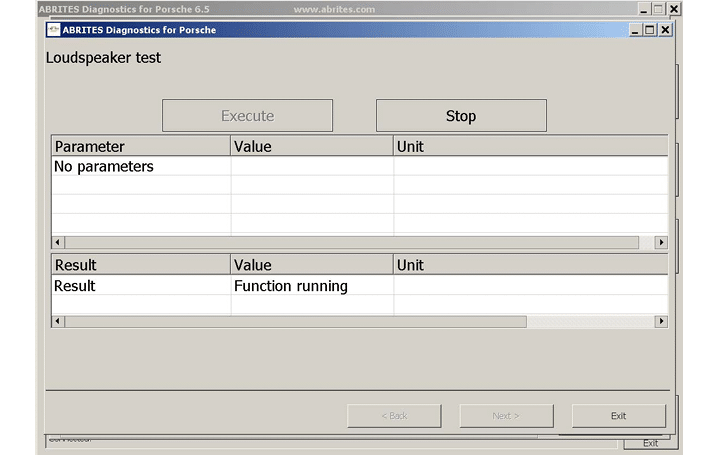
Task: Click the ABRITES icon in the dialog title bar
Action: coord(54,30)
